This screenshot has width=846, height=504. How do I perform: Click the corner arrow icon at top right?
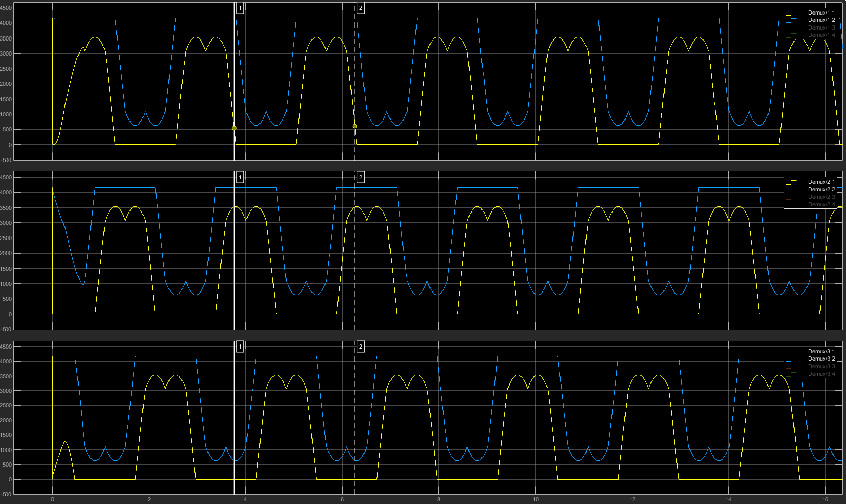click(844, 2)
